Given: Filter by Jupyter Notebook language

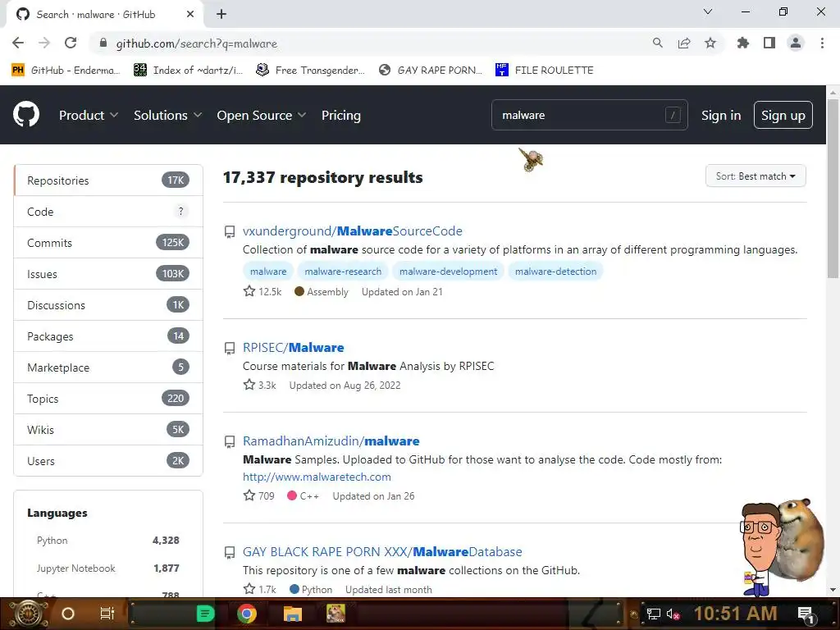Looking at the screenshot, I should [x=107, y=568].
